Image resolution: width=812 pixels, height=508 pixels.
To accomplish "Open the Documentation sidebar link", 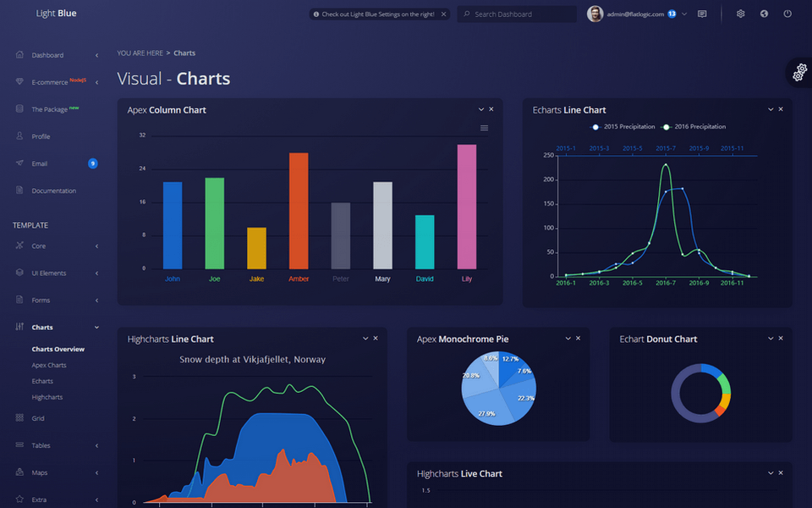I will point(53,190).
